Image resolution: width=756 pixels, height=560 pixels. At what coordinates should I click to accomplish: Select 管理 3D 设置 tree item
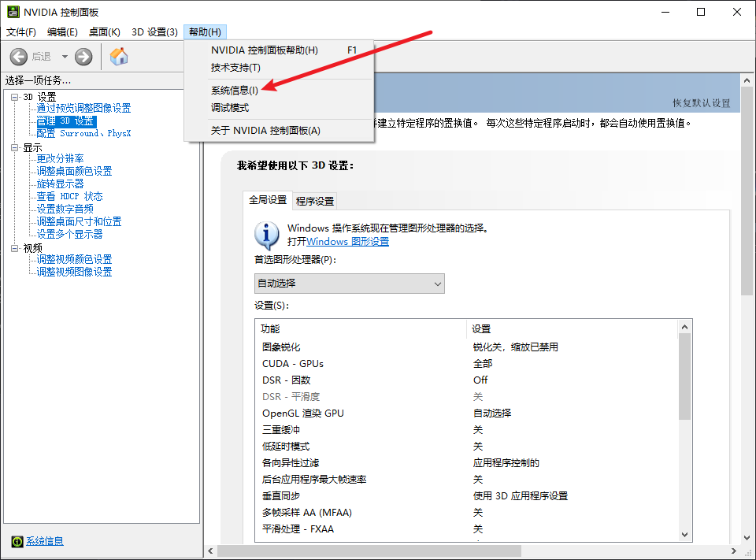[x=66, y=121]
